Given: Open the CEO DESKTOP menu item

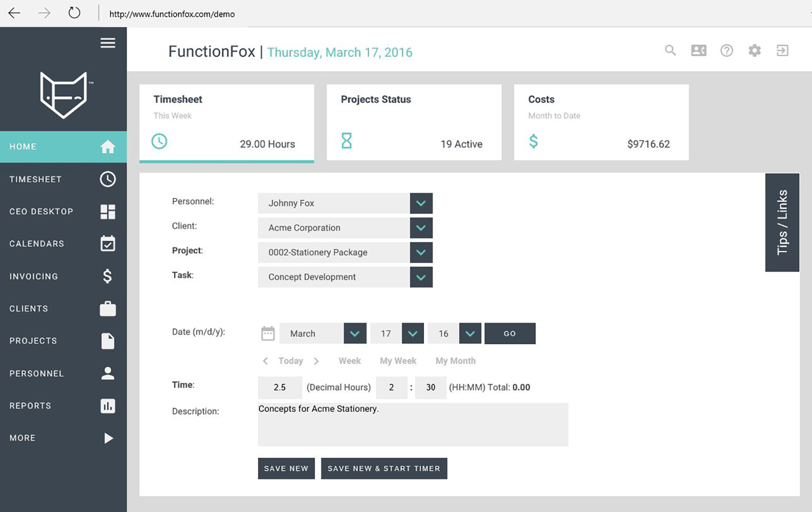Looking at the screenshot, I should coord(63,212).
